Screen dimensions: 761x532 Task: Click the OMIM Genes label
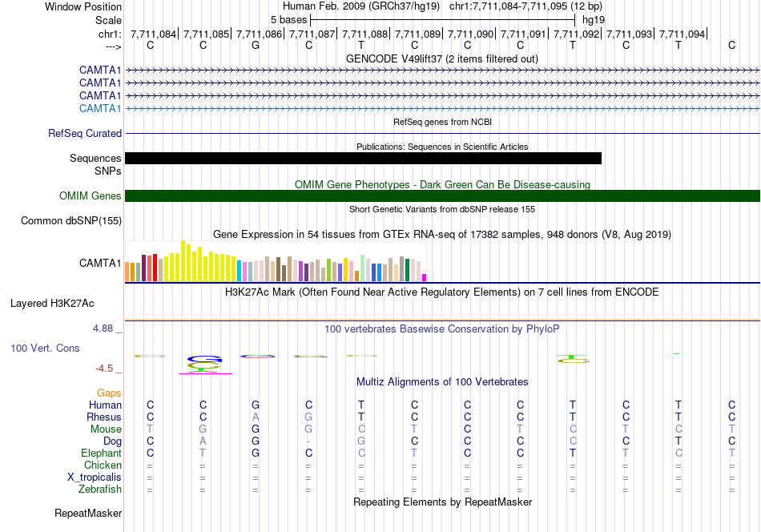point(91,195)
